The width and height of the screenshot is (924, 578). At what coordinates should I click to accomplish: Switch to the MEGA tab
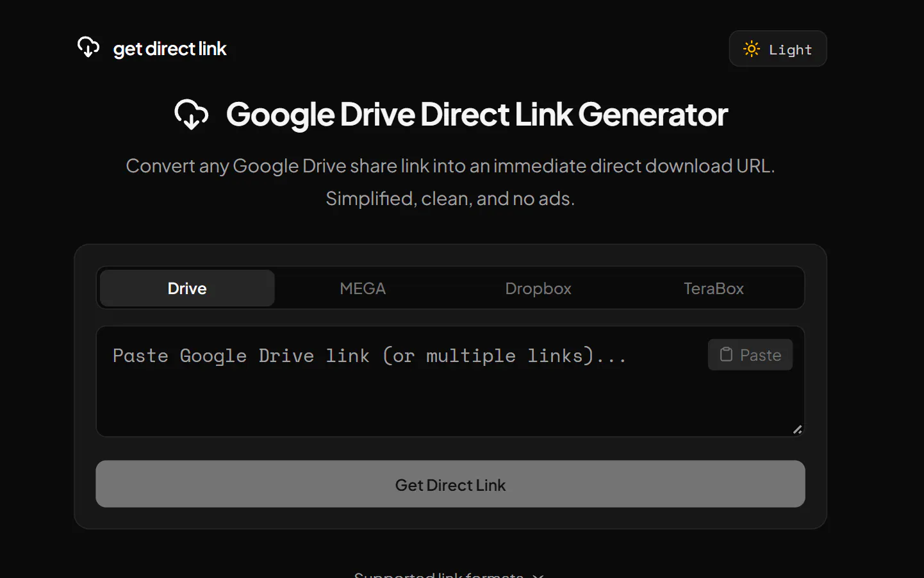click(363, 288)
